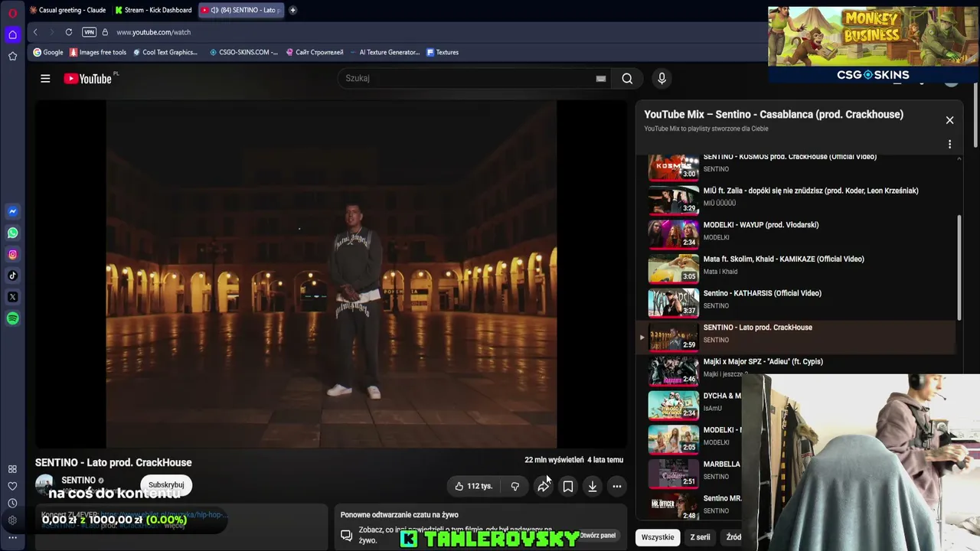Select the SENTINO - Lato YouTube tab
980x551 pixels.
click(x=240, y=10)
